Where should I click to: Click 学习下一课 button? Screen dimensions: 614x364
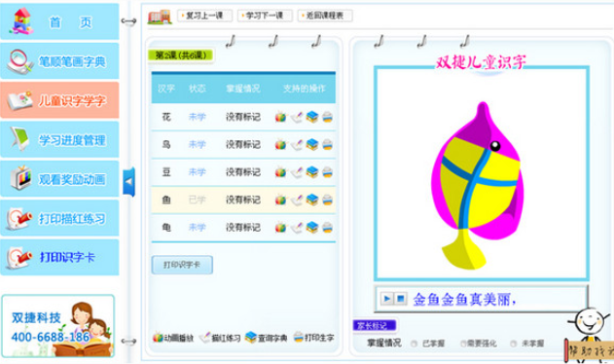(x=265, y=16)
